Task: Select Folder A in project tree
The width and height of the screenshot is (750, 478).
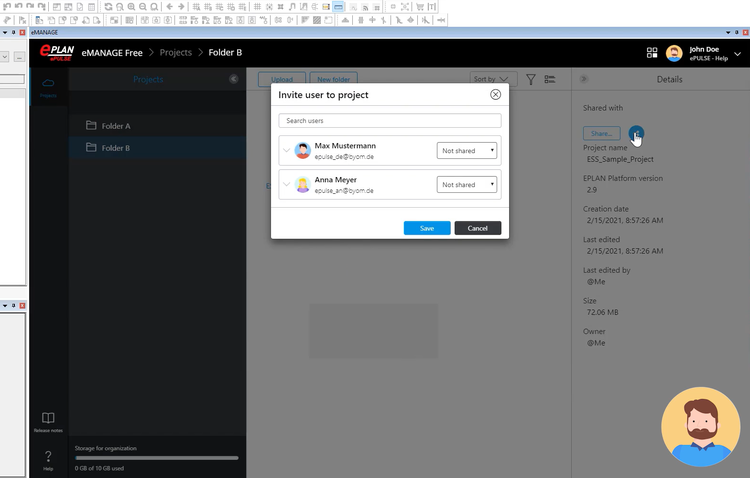Action: pos(116,126)
